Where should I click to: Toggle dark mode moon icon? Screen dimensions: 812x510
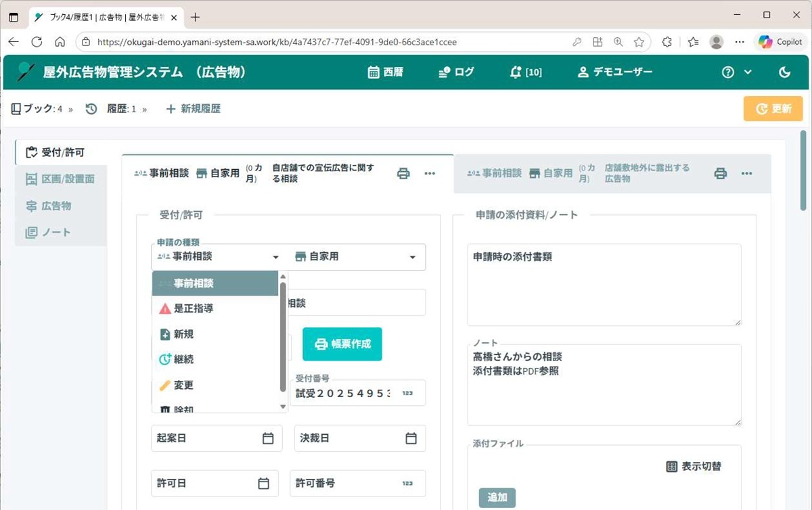(x=785, y=72)
